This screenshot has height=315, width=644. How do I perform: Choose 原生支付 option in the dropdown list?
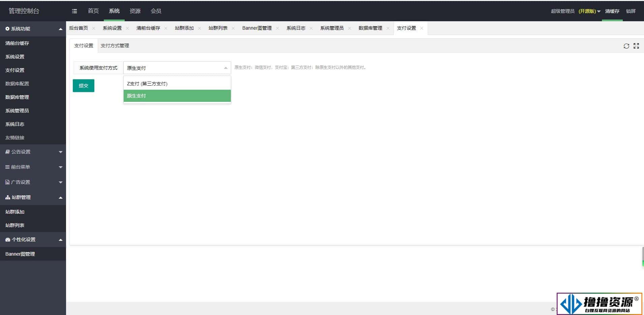177,96
